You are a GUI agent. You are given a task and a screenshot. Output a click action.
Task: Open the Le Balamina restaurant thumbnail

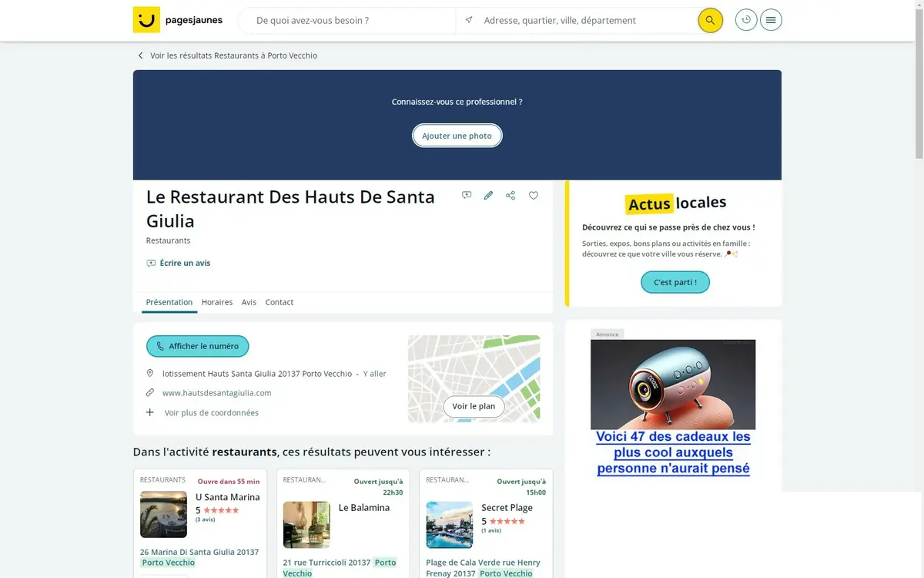click(x=306, y=525)
